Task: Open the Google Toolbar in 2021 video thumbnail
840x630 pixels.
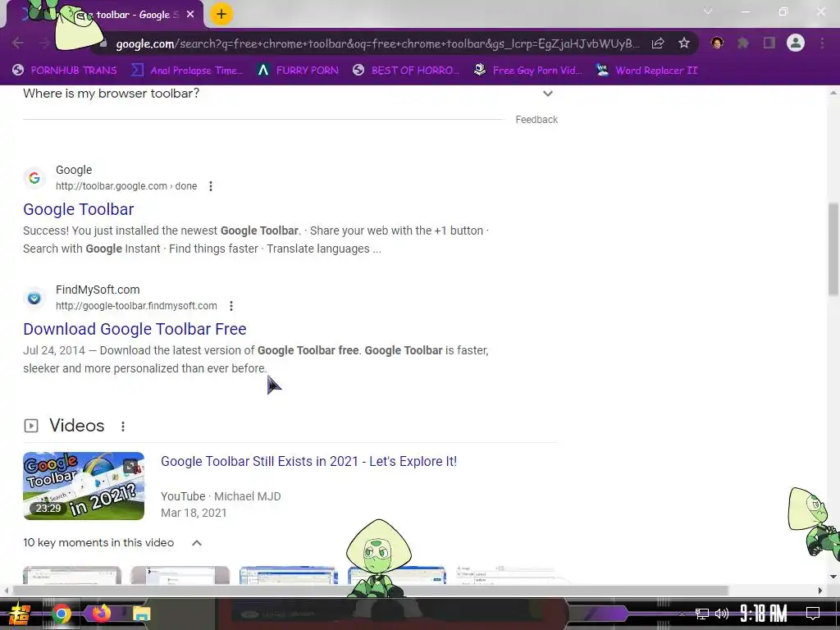Action: click(84, 486)
